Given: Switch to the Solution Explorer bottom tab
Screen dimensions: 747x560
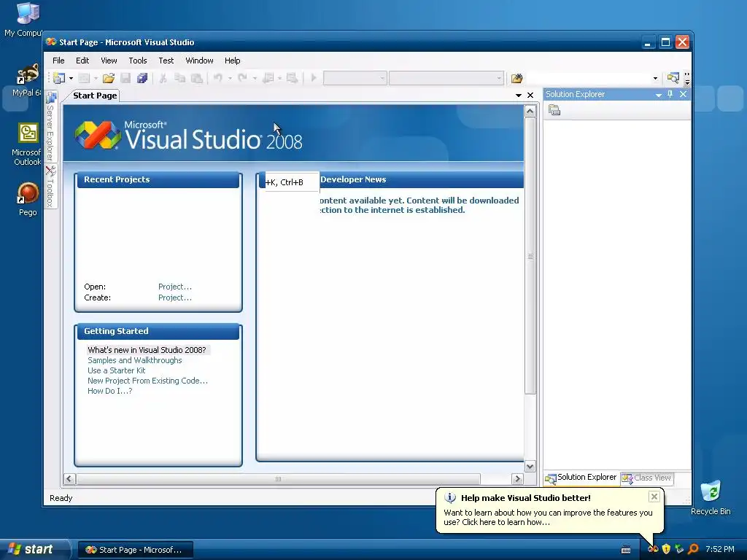Looking at the screenshot, I should coord(581,478).
